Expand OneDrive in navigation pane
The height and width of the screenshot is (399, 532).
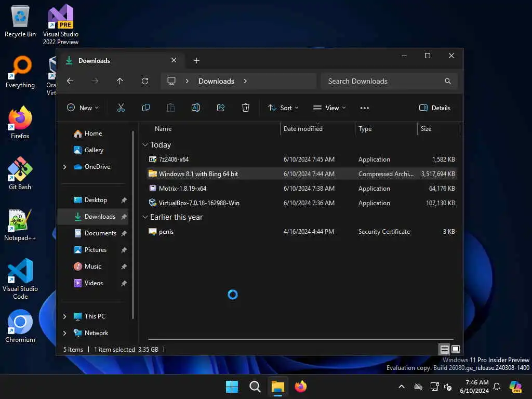(x=65, y=167)
